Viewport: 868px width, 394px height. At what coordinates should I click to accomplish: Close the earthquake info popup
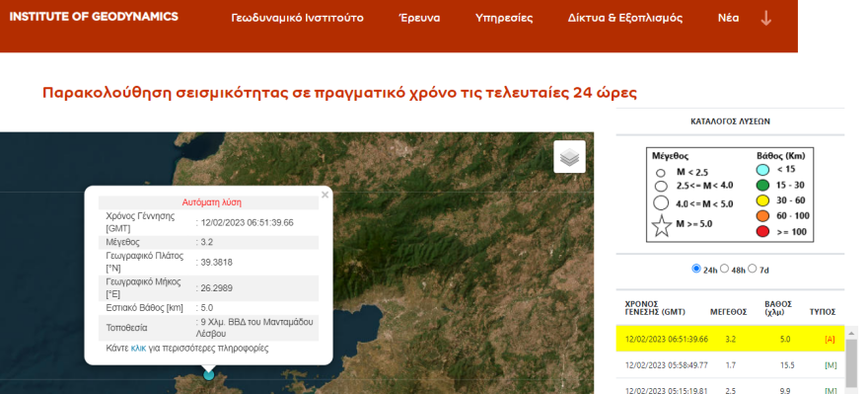click(x=325, y=195)
